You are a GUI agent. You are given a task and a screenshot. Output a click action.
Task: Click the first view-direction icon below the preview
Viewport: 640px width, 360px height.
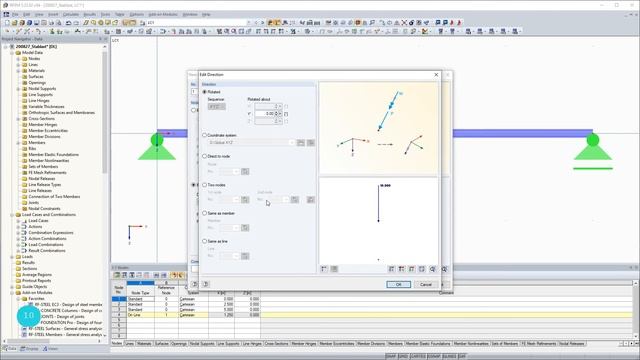[x=391, y=269]
